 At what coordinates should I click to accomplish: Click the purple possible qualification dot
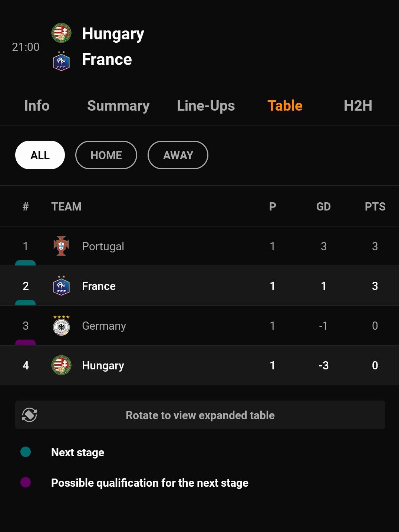pyautogui.click(x=26, y=482)
